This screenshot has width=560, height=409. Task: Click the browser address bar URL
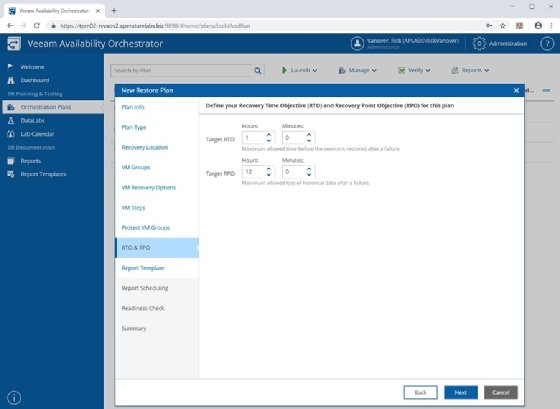(x=155, y=26)
